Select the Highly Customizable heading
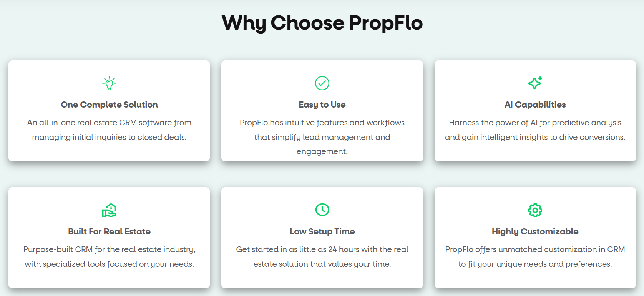 [535, 231]
